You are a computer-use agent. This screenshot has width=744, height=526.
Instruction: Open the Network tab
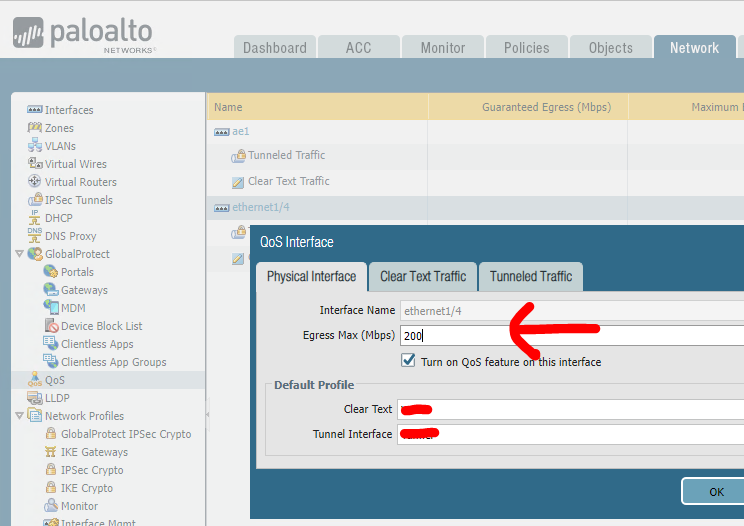(x=695, y=47)
